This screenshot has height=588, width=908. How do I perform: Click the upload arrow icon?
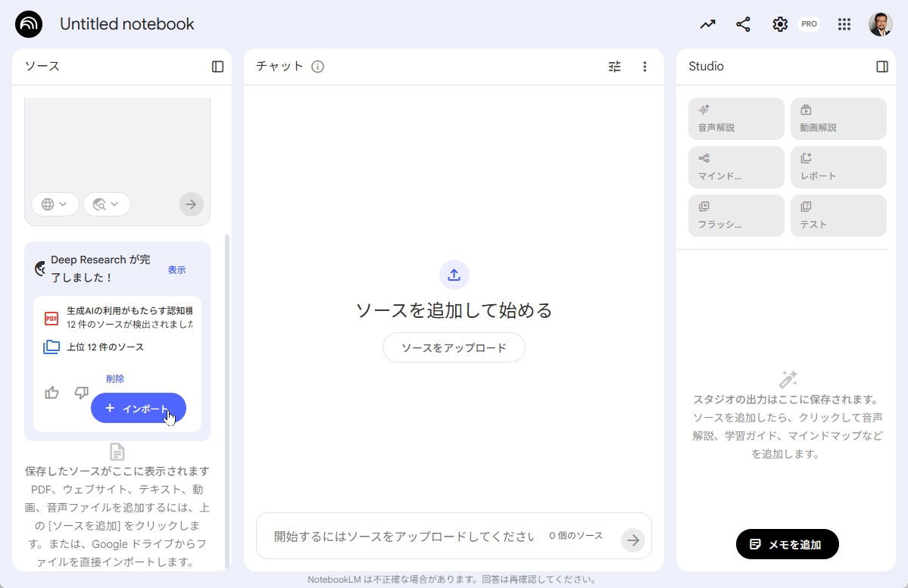tap(454, 275)
